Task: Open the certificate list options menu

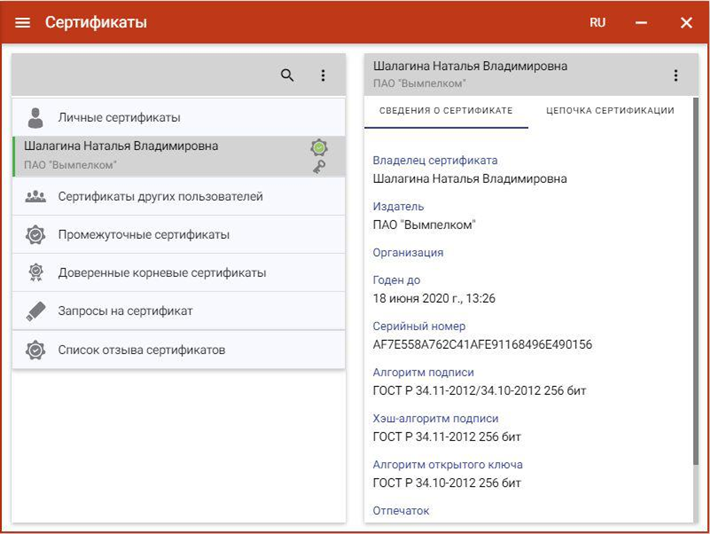Action: coord(323,75)
